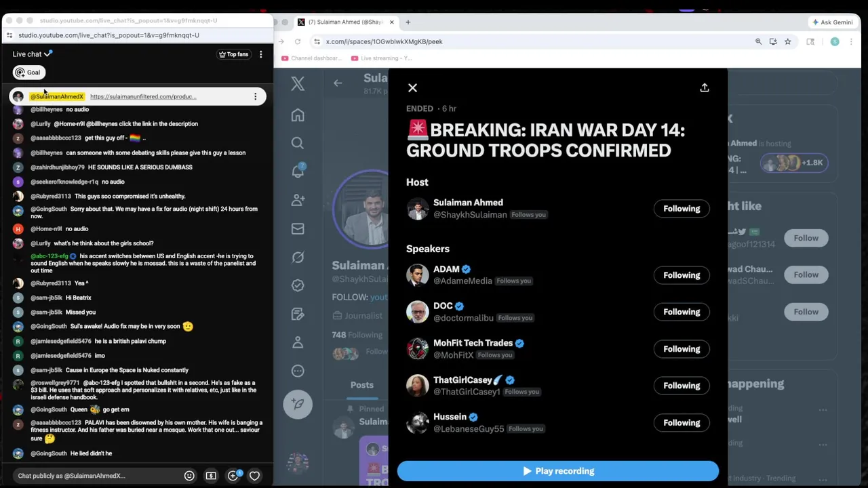Screen dimensions: 868x488
Task: Open the more menu for first trending item
Action: [823, 410]
